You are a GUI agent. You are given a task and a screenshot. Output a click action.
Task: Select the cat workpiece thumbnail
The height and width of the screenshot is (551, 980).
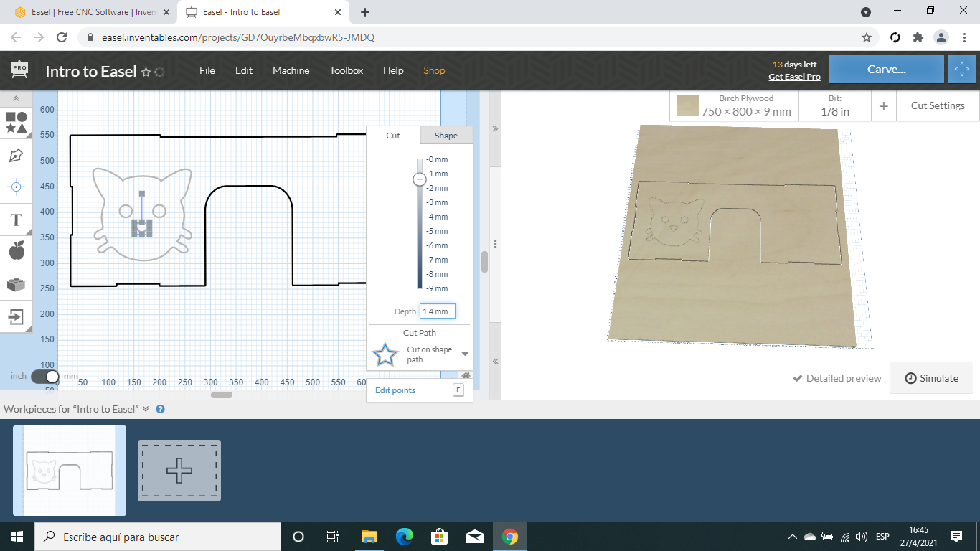click(x=70, y=471)
